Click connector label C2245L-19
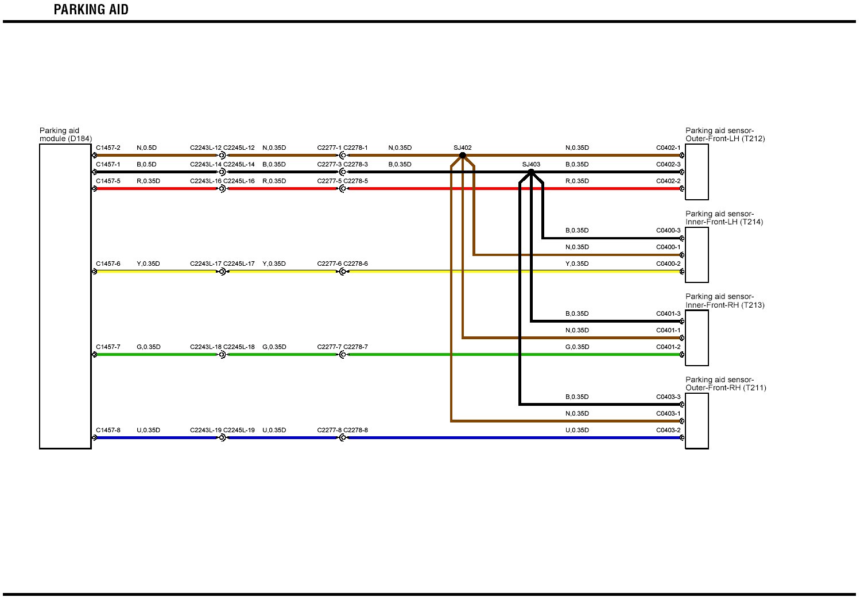 click(x=239, y=431)
